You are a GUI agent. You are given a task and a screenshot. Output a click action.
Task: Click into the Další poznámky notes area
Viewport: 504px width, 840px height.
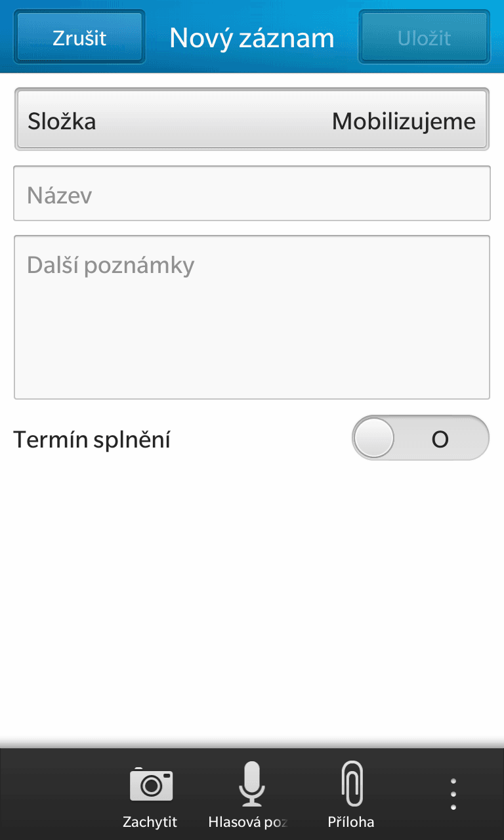(x=252, y=317)
